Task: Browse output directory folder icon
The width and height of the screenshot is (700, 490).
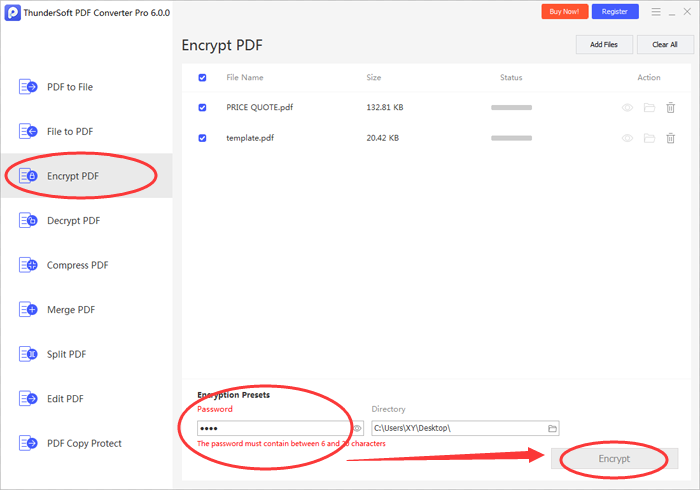Action: [552, 428]
